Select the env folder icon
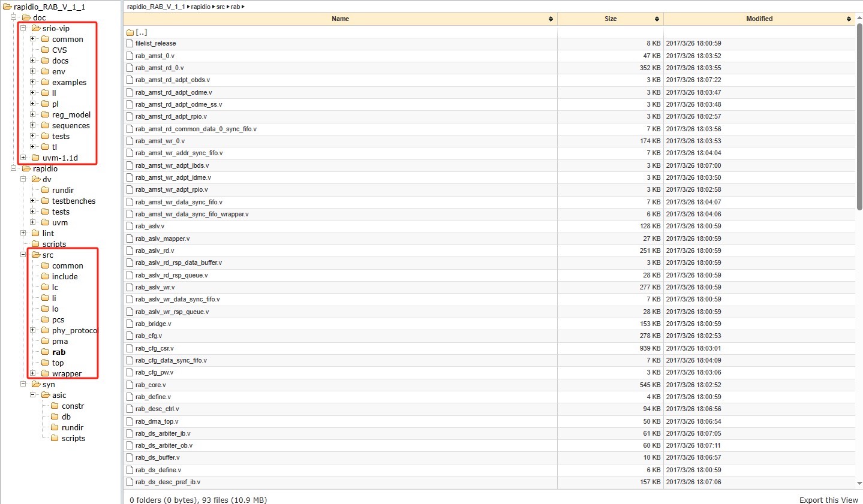This screenshot has height=504, width=863. [x=45, y=71]
